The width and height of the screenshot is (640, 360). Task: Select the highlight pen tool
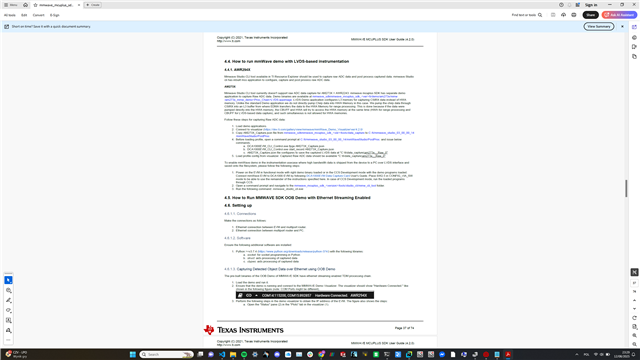pyautogui.click(x=9, y=300)
